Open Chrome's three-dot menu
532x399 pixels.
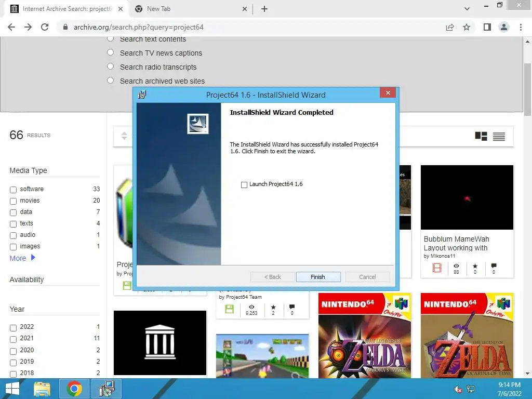pyautogui.click(x=521, y=27)
